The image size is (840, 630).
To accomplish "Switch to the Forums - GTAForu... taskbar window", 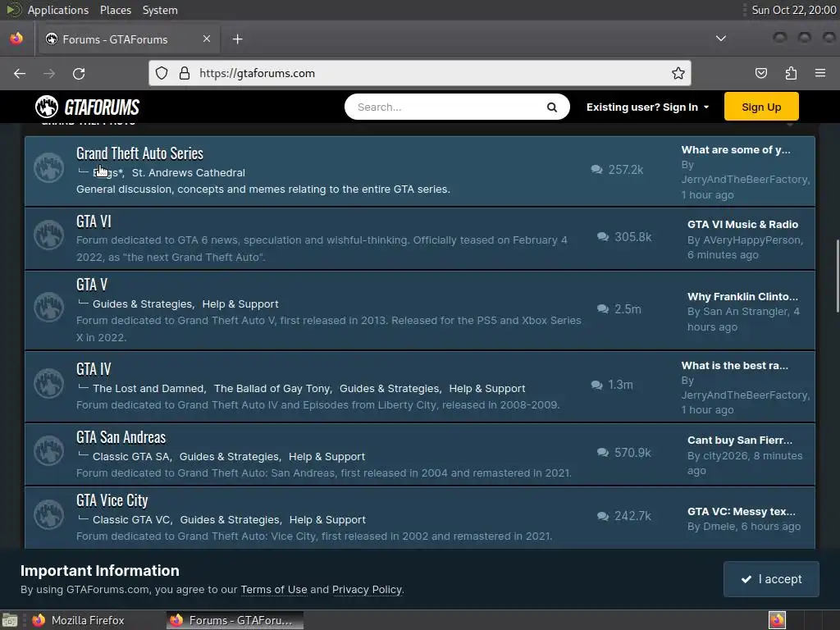I will point(235,620).
